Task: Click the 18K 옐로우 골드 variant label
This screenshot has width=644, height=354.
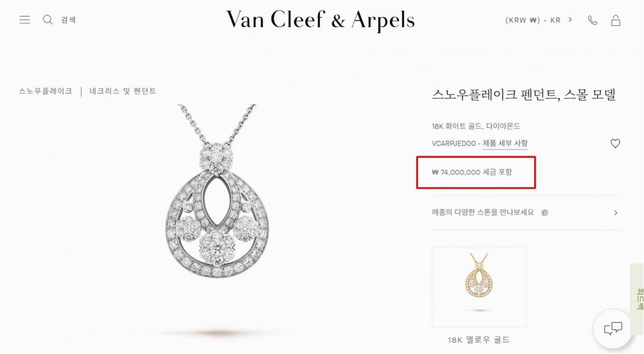Action: [479, 340]
